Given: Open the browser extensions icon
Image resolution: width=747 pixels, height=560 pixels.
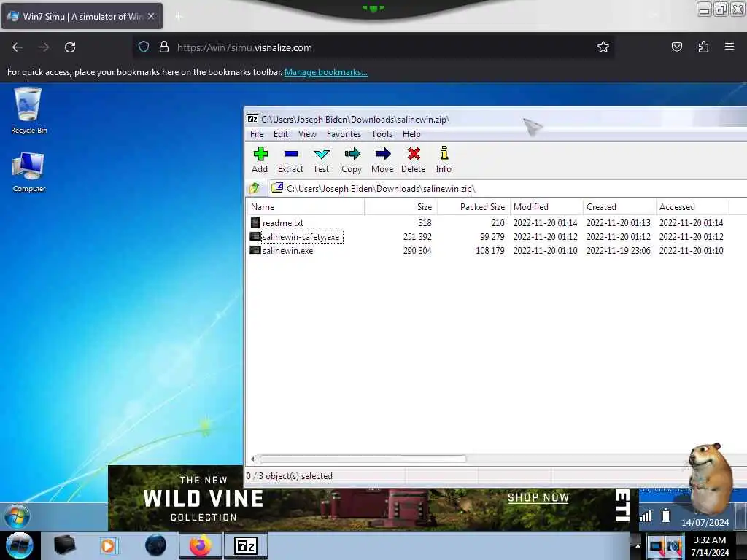Looking at the screenshot, I should (x=703, y=47).
